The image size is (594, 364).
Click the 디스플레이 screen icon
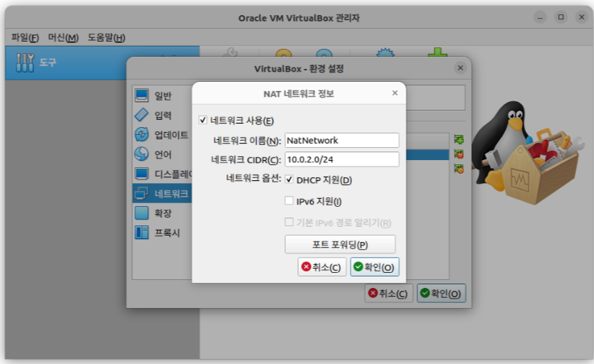[141, 174]
